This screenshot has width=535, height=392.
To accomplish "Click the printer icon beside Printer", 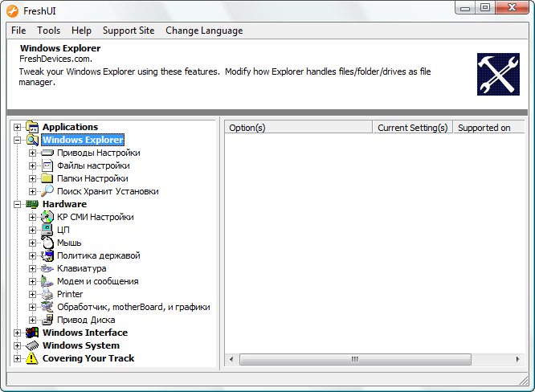I will pos(47,294).
